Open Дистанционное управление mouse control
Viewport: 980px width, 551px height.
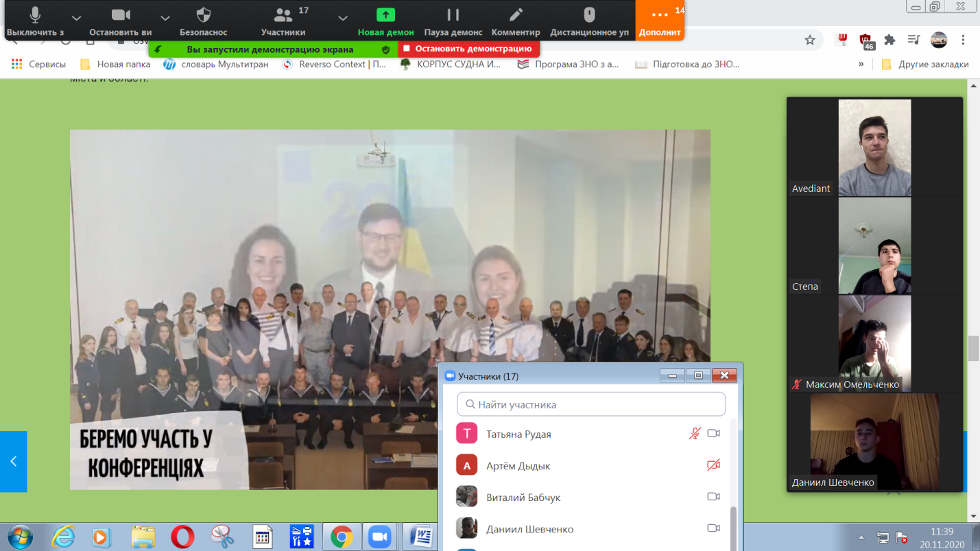pos(589,21)
